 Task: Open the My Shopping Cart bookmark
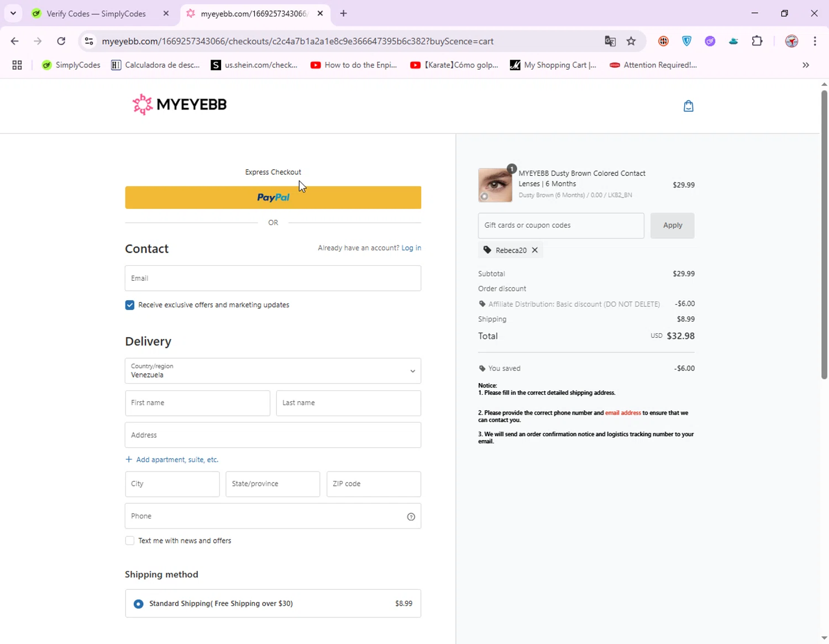553,65
